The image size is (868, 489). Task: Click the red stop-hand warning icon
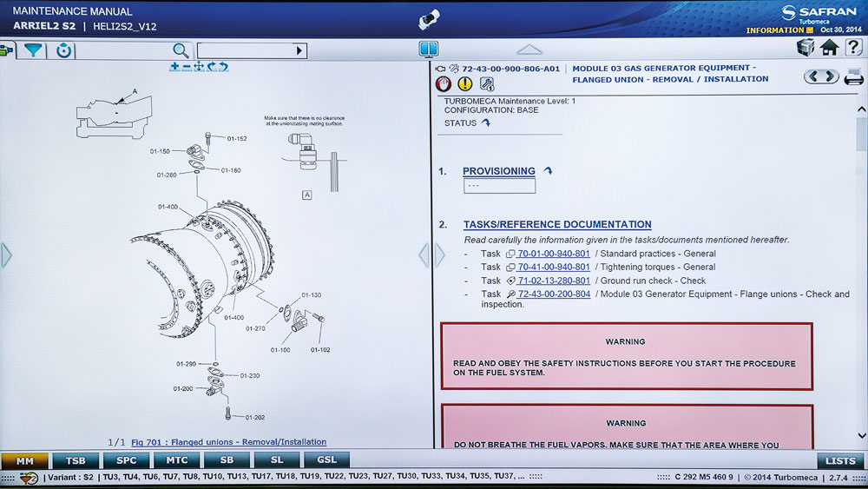[444, 83]
